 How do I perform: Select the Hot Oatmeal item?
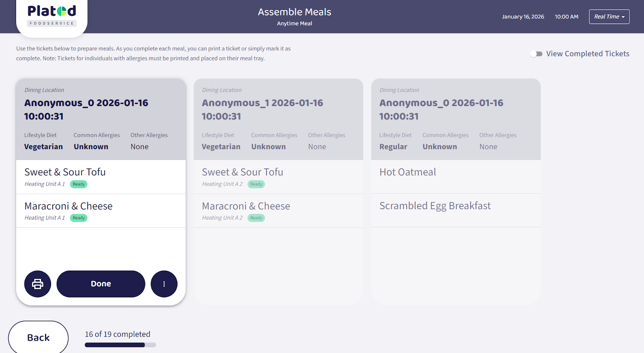pyautogui.click(x=408, y=172)
